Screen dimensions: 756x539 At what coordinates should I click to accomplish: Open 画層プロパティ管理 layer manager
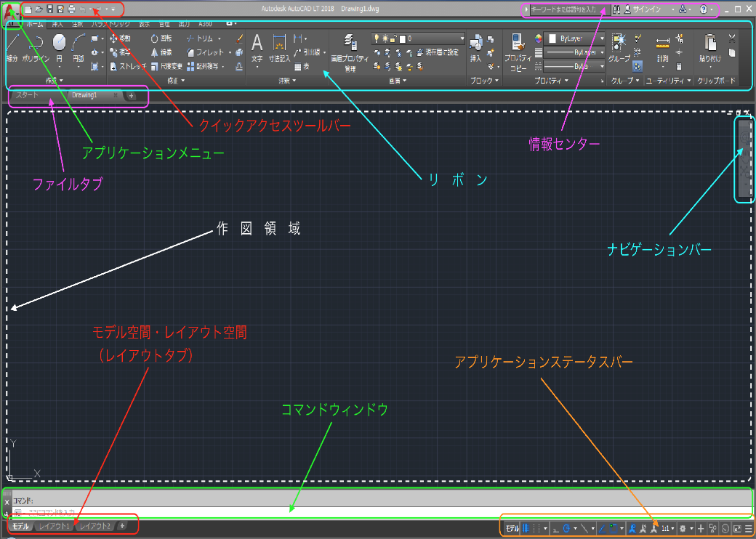(350, 53)
